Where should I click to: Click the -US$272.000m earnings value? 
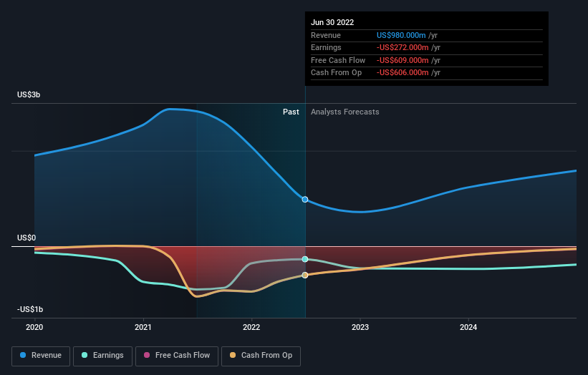point(403,47)
